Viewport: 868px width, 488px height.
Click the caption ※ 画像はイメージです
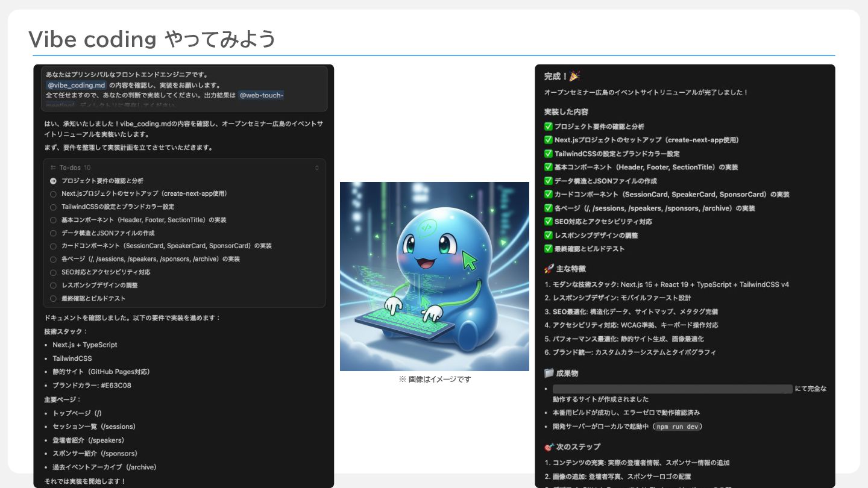pyautogui.click(x=435, y=379)
